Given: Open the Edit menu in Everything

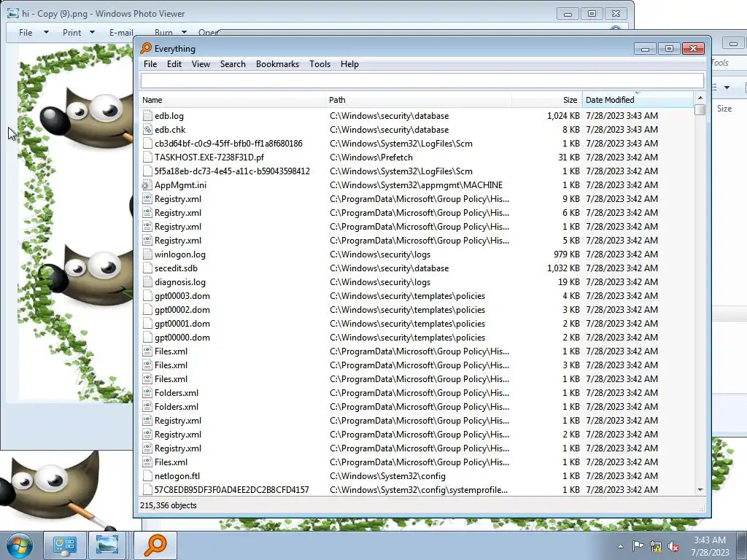Looking at the screenshot, I should click(174, 64).
